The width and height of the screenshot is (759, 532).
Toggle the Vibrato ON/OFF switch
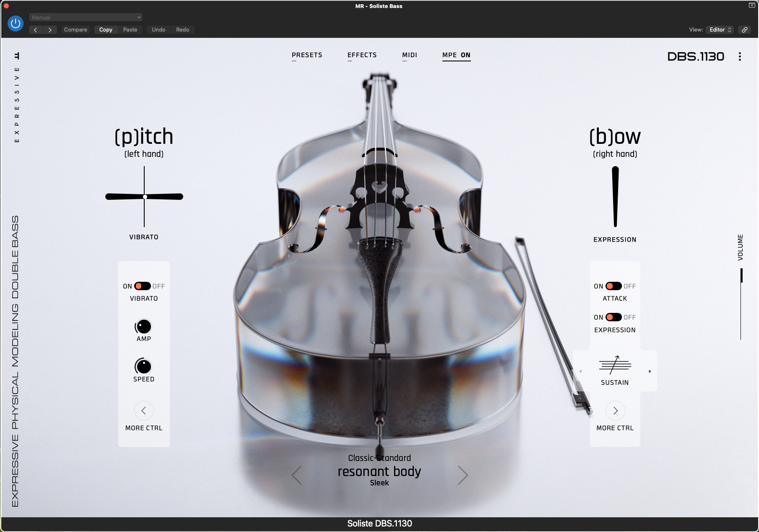143,286
